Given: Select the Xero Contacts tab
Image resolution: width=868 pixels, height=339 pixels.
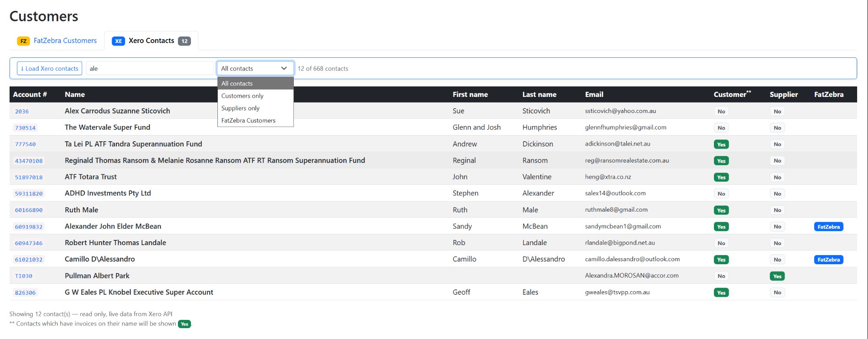Looking at the screenshot, I should pyautogui.click(x=151, y=40).
